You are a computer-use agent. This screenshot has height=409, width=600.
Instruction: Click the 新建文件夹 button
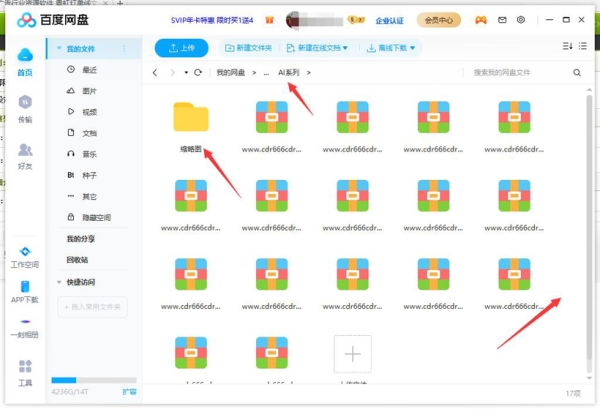pyautogui.click(x=249, y=48)
